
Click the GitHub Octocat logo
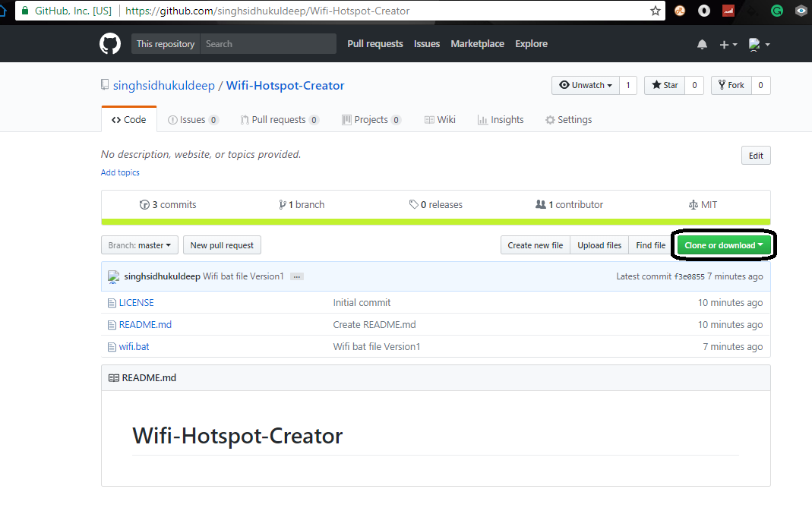pos(110,44)
